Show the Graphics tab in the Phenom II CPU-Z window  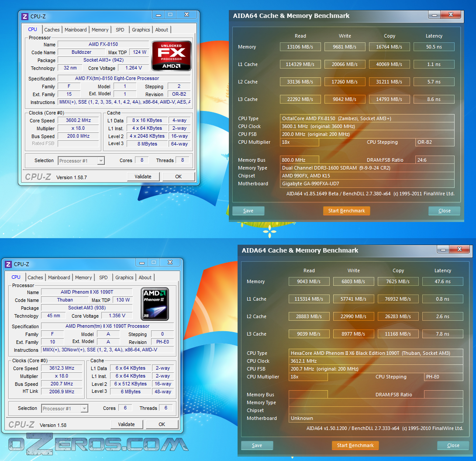click(x=124, y=277)
